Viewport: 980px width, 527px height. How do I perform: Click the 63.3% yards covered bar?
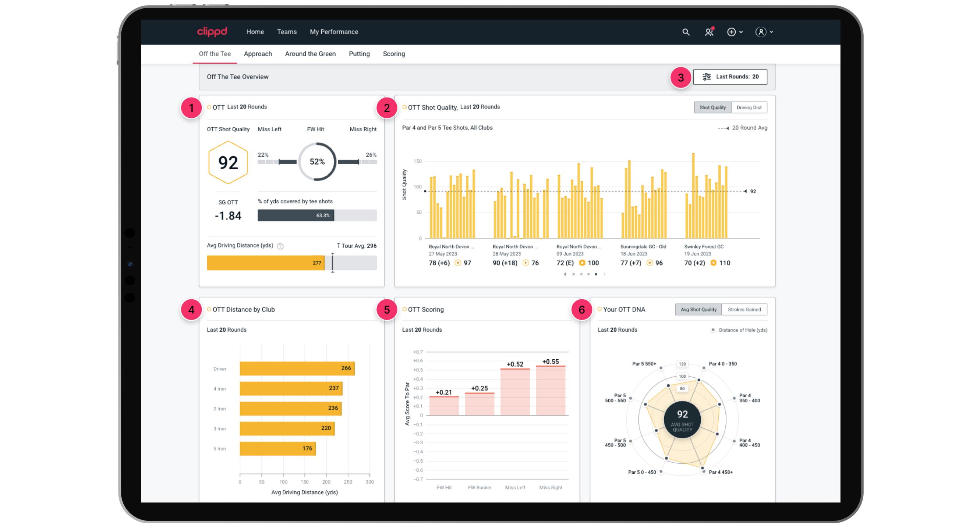(296, 216)
